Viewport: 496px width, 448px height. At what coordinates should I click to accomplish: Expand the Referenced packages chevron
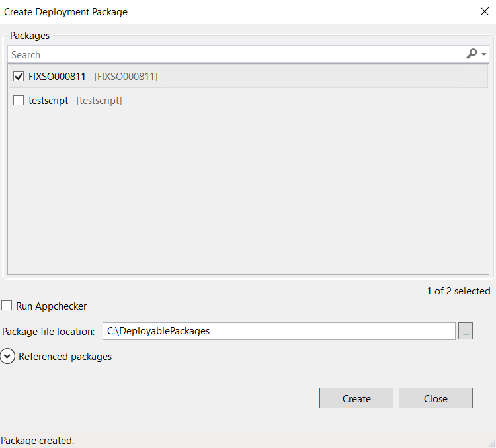click(x=7, y=356)
